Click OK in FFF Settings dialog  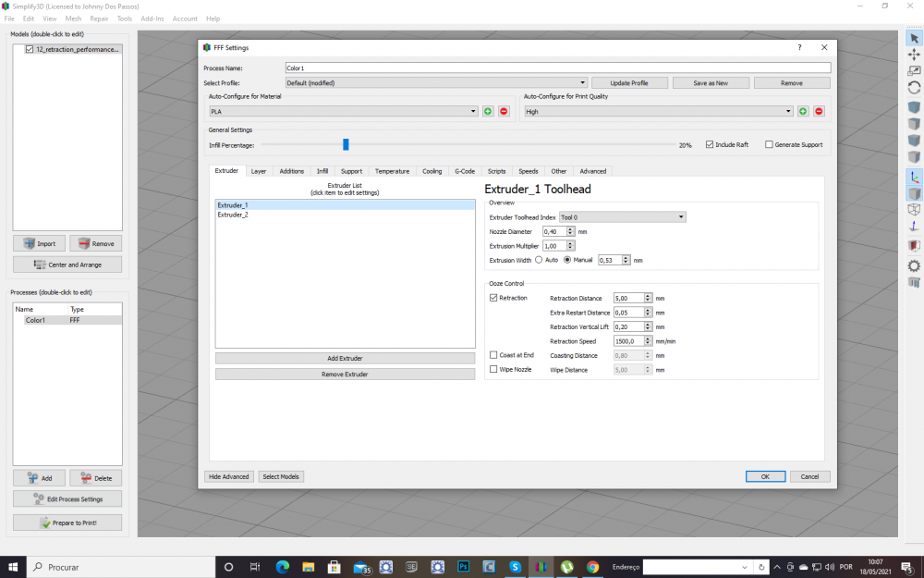(765, 476)
